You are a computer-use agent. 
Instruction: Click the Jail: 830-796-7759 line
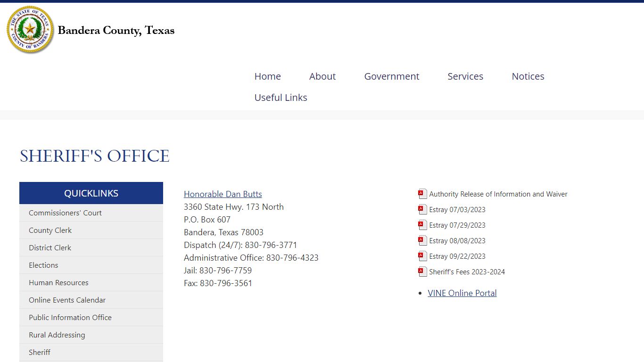click(218, 271)
